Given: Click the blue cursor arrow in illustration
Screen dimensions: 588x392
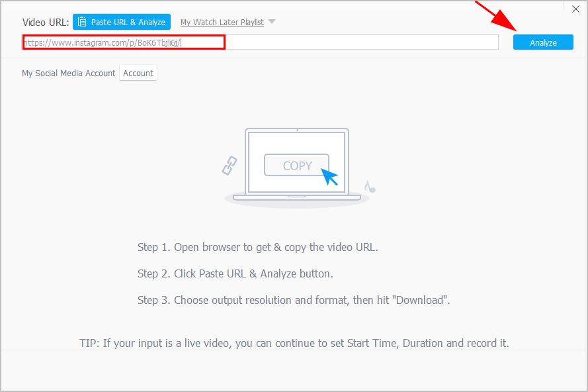Looking at the screenshot, I should tap(329, 176).
